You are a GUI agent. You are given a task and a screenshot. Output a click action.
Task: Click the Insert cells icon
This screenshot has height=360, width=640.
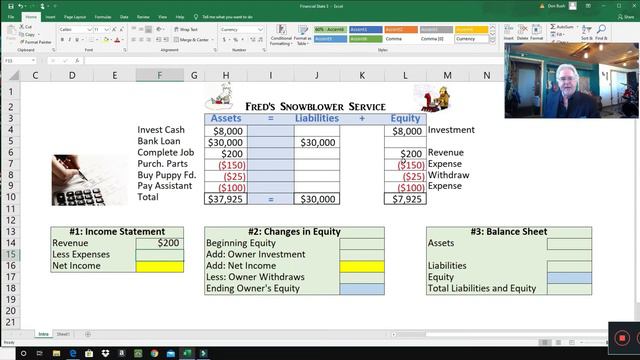pyautogui.click(x=509, y=29)
